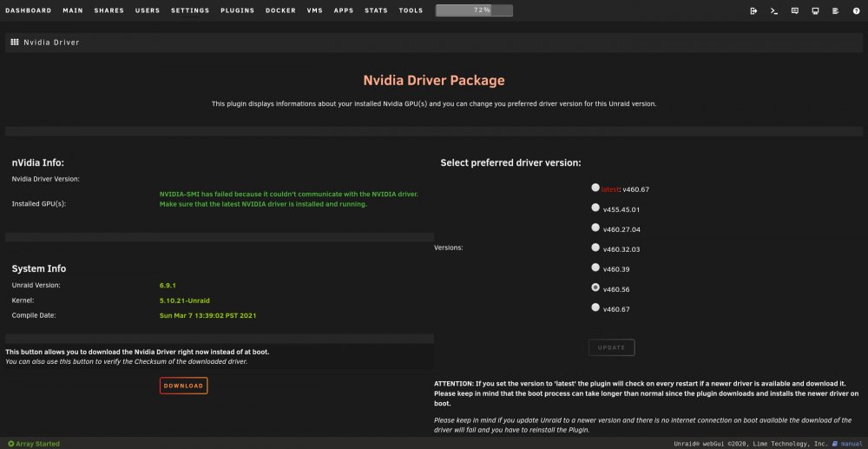Choose driver version v460.39
Image resolution: width=868 pixels, height=449 pixels.
coord(595,267)
